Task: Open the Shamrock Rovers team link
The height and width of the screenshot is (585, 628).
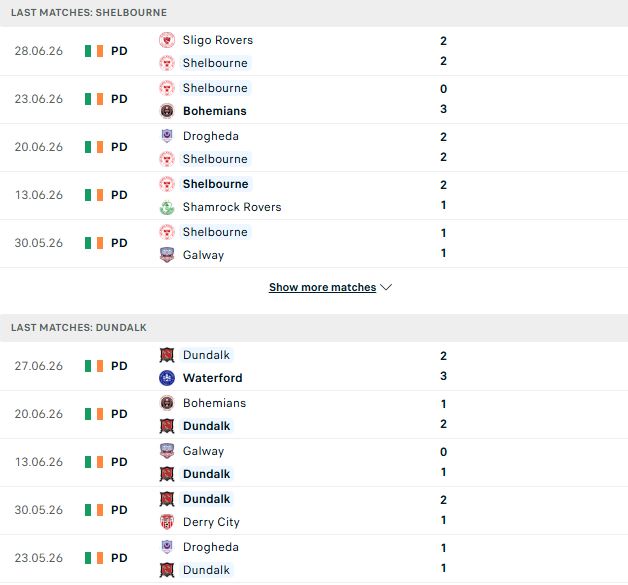Action: click(x=232, y=207)
